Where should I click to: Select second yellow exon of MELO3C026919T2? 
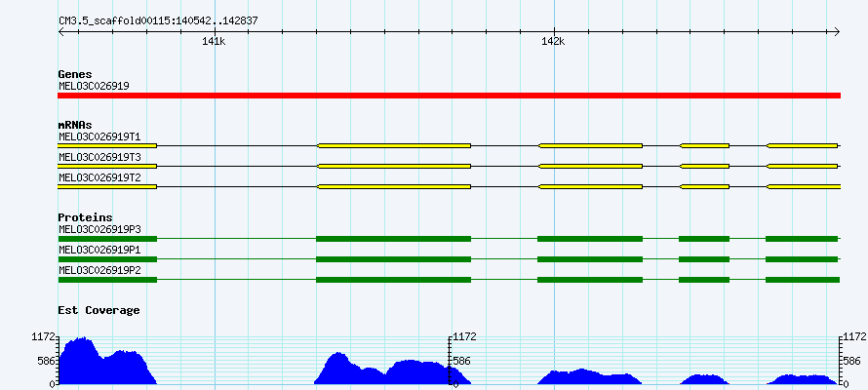pos(394,187)
